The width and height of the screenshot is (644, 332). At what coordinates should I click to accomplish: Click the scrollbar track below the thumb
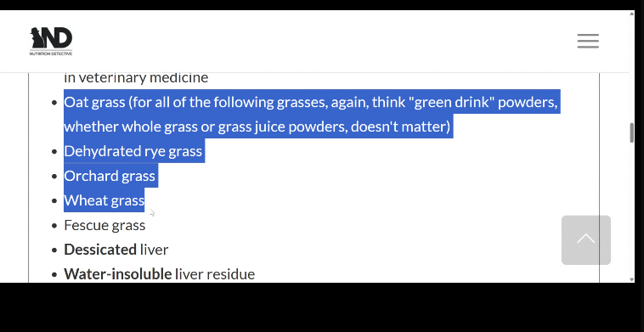[631, 209]
